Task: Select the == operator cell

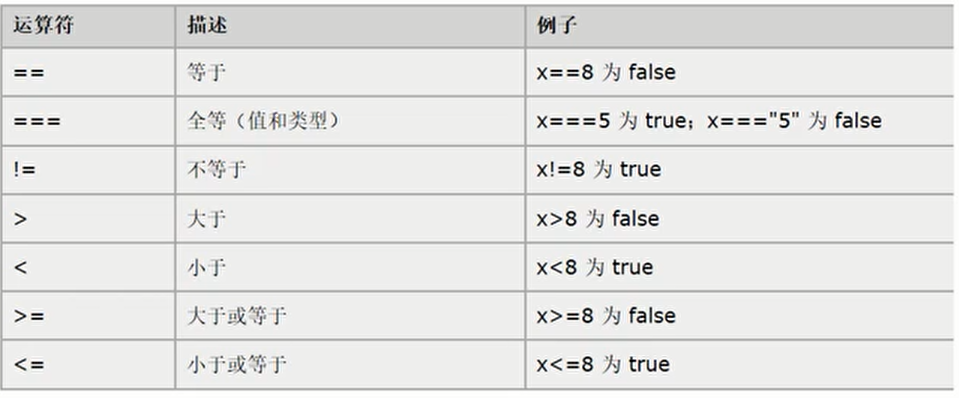Action: pyautogui.click(x=88, y=72)
